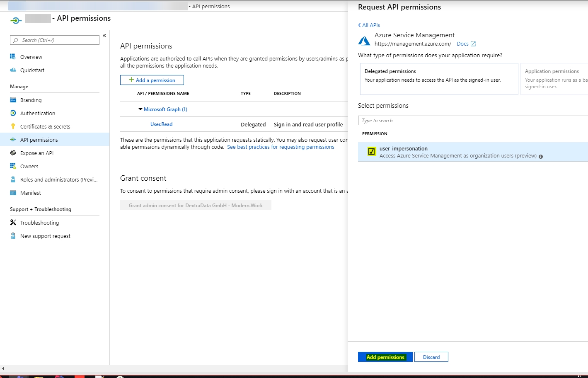Click the horizontal scrollbar left arrow
The image size is (588, 378).
(x=3, y=368)
